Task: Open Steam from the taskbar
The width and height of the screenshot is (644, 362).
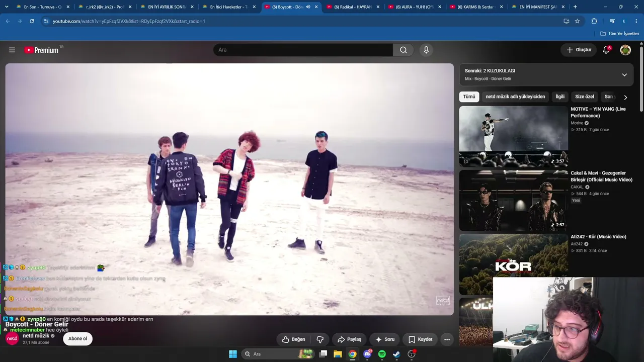Action: coord(396,354)
